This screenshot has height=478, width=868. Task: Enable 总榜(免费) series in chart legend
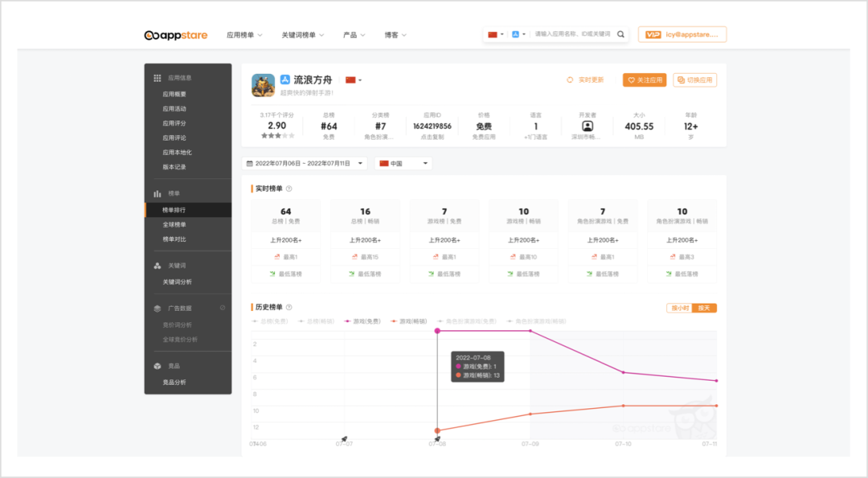tap(271, 321)
